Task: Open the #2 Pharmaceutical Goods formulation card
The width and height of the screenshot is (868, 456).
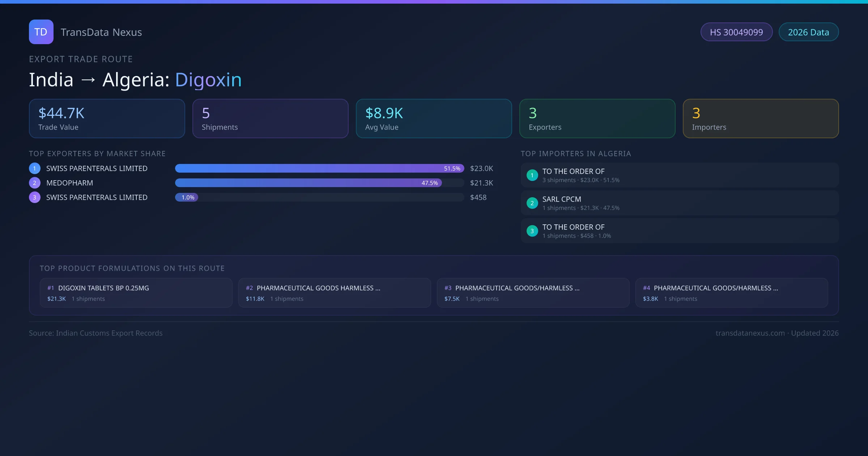Action: 335,293
